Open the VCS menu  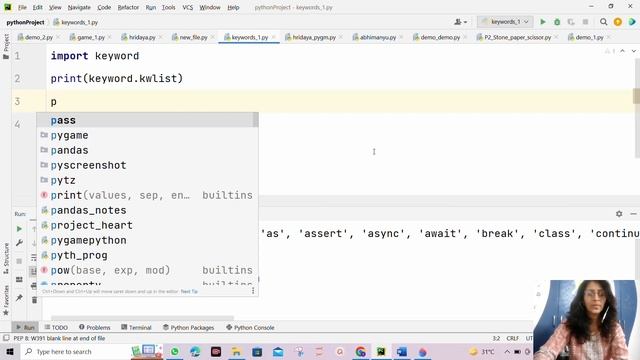pyautogui.click(x=187, y=7)
